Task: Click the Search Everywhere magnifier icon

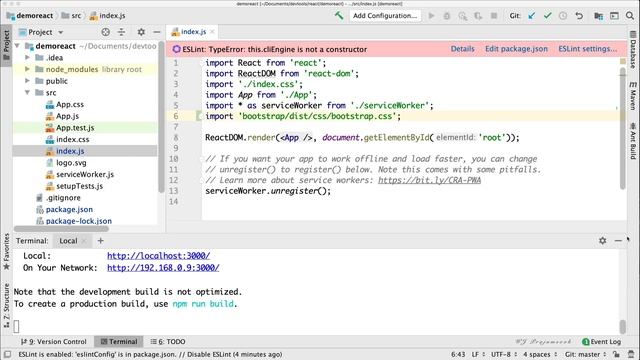Action: pyautogui.click(x=630, y=16)
